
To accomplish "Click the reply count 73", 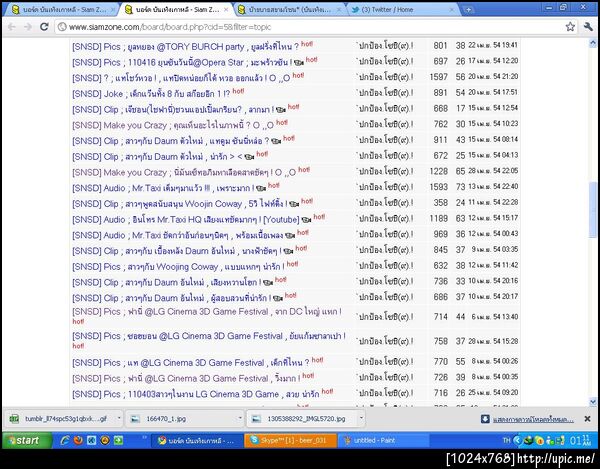I will (x=460, y=187).
